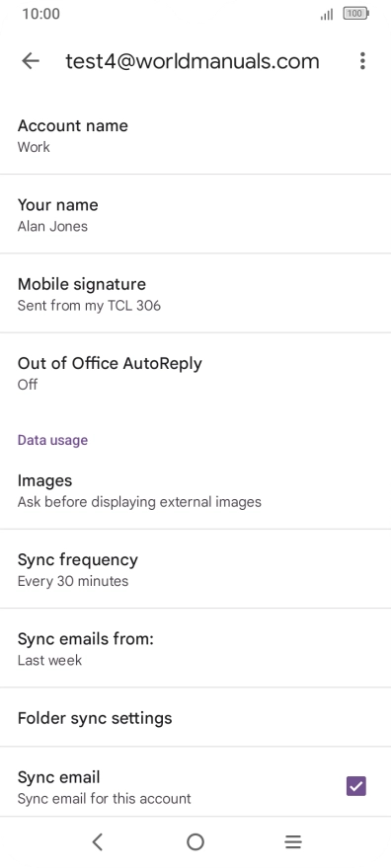
Task: Tap the signal strength icon
Action: 327,15
